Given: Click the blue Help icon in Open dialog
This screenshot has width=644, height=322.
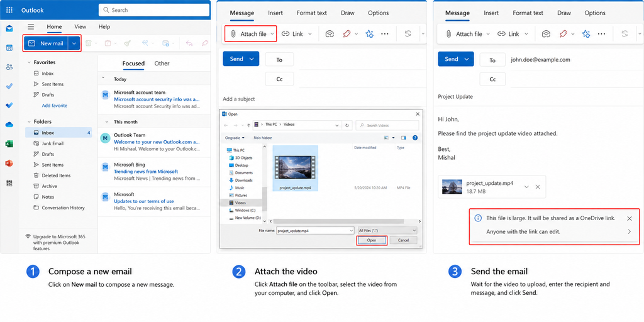Looking at the screenshot, I should [x=415, y=138].
